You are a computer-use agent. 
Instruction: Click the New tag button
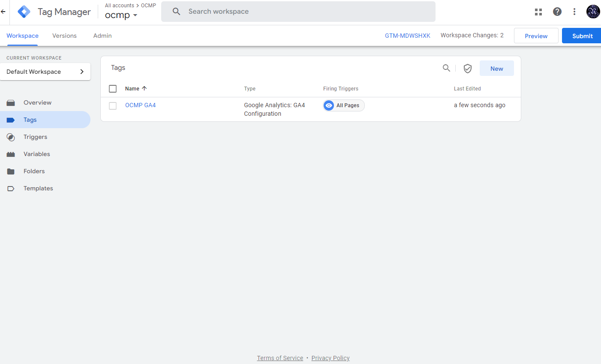[496, 69]
